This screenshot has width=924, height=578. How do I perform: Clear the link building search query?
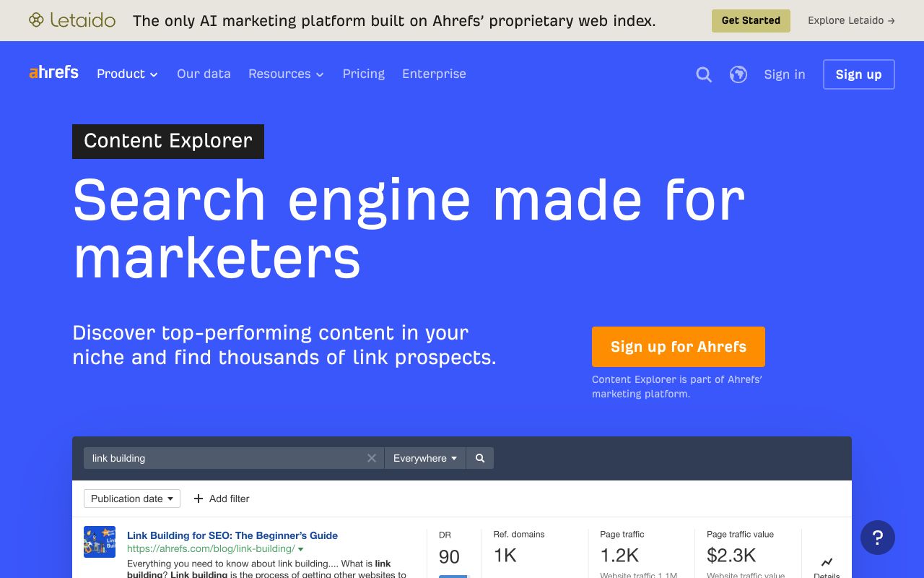click(x=372, y=458)
